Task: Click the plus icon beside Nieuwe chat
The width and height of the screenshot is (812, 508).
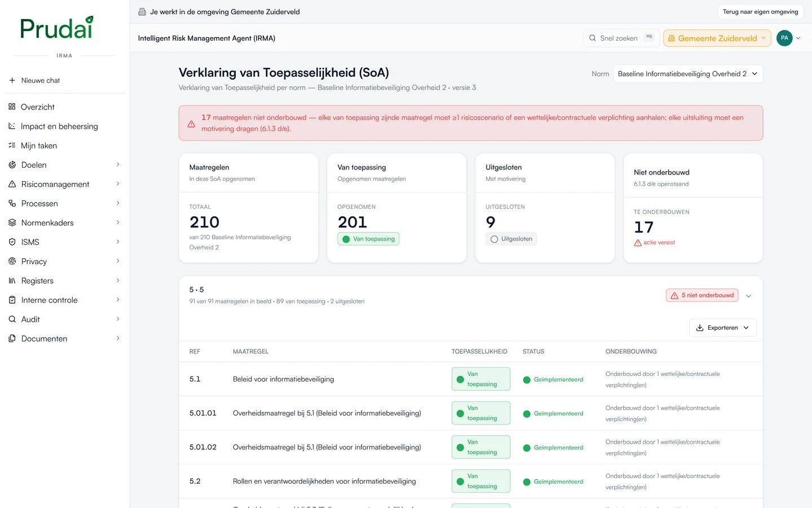Action: pyautogui.click(x=12, y=80)
